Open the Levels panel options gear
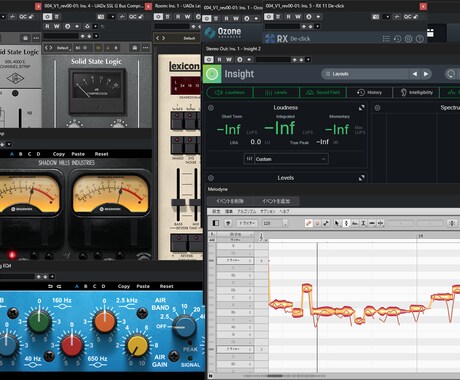 coord(211,178)
